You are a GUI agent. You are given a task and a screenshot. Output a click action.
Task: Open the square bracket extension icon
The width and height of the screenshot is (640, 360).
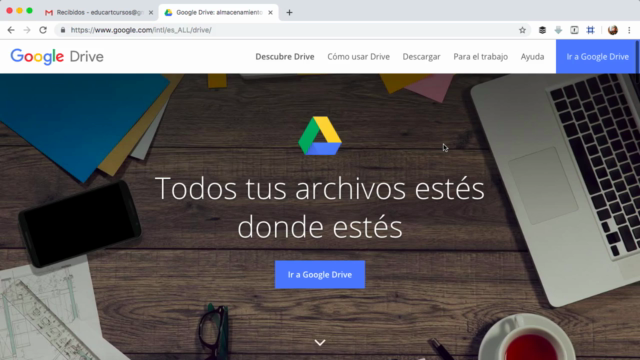574,30
